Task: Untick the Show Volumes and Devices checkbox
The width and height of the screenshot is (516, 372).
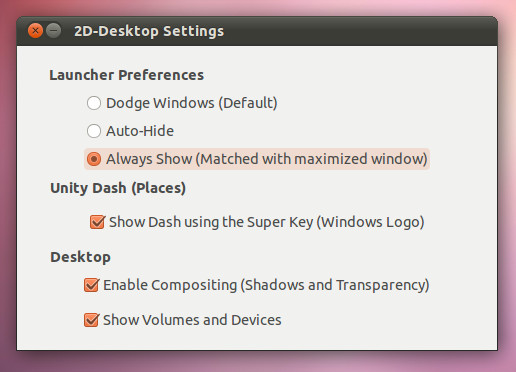Action: coord(91,320)
